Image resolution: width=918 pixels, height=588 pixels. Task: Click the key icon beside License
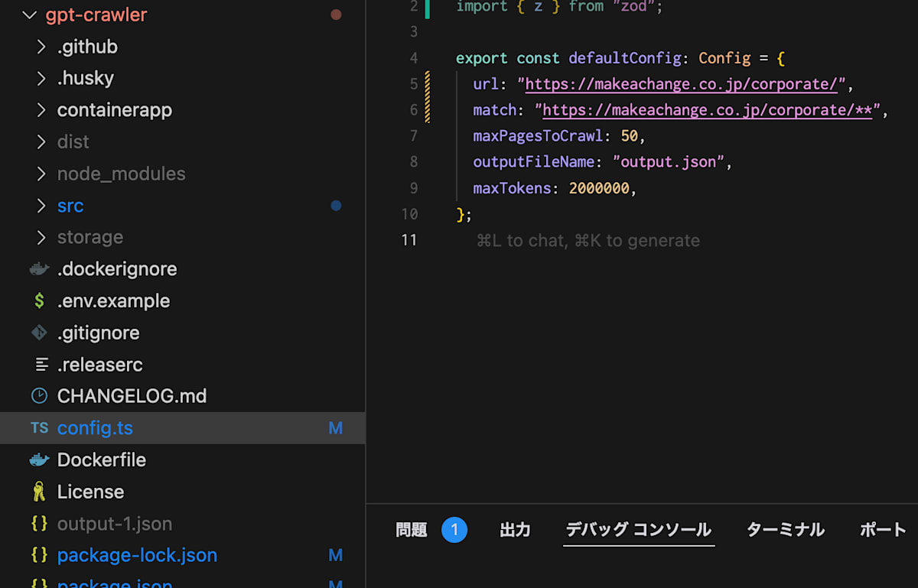pyautogui.click(x=39, y=492)
